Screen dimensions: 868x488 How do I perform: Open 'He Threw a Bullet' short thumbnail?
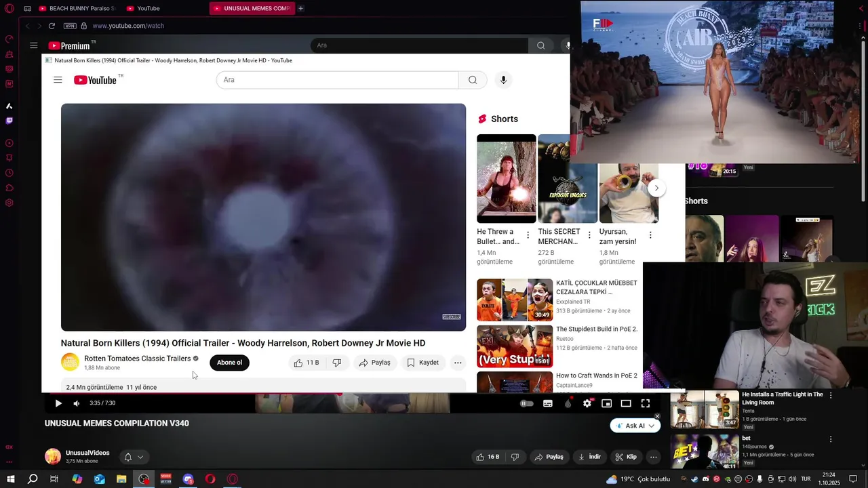tap(506, 179)
